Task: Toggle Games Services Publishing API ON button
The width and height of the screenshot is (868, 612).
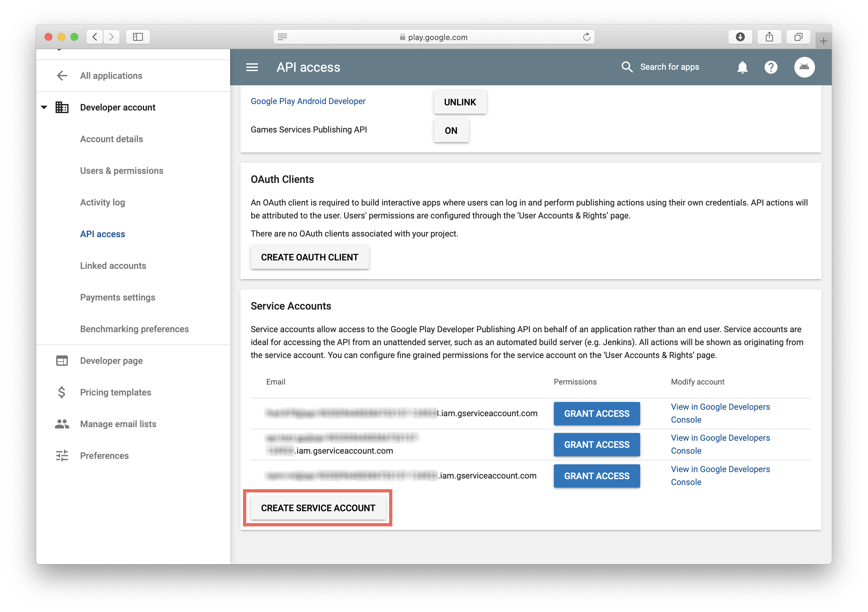Action: pos(450,131)
